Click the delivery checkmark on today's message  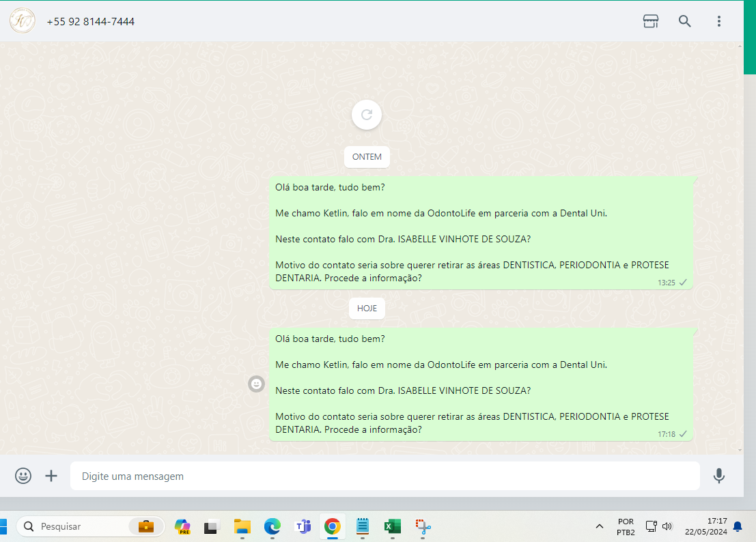point(683,434)
